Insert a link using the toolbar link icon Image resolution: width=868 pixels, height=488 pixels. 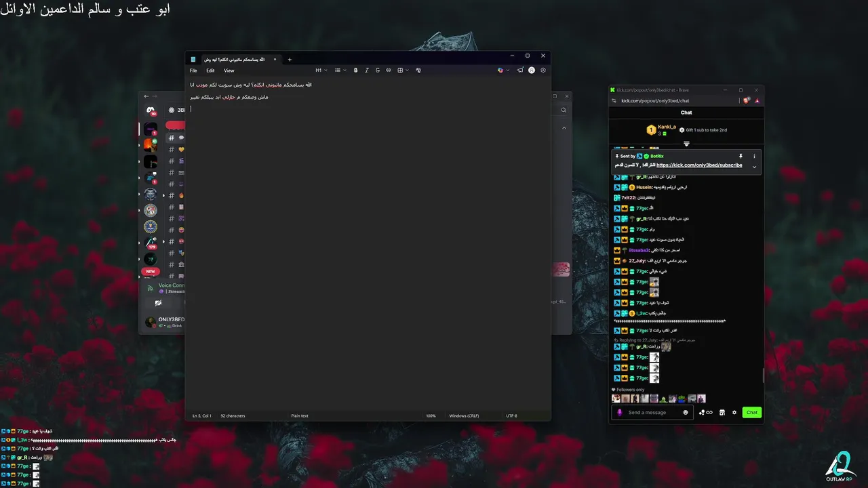pos(389,70)
